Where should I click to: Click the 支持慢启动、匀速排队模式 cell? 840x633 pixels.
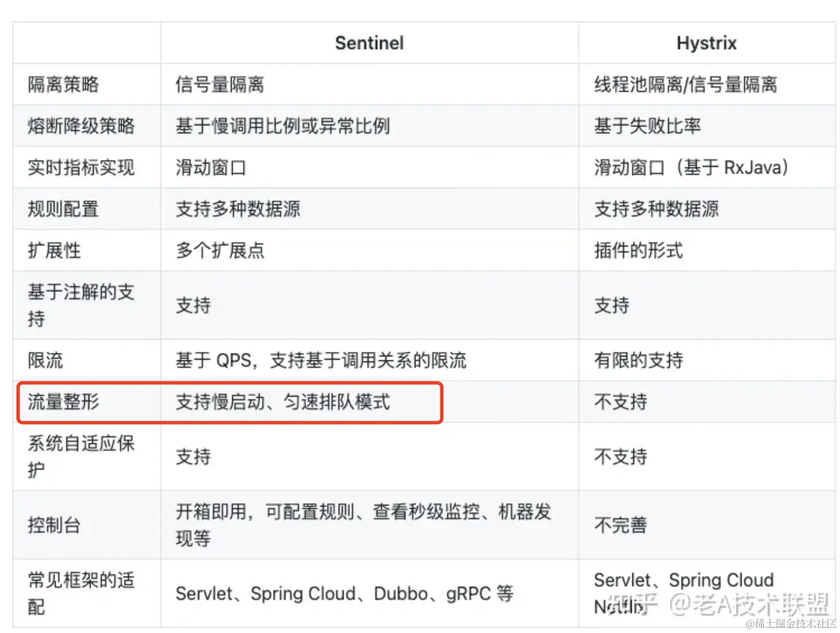[x=369, y=402]
